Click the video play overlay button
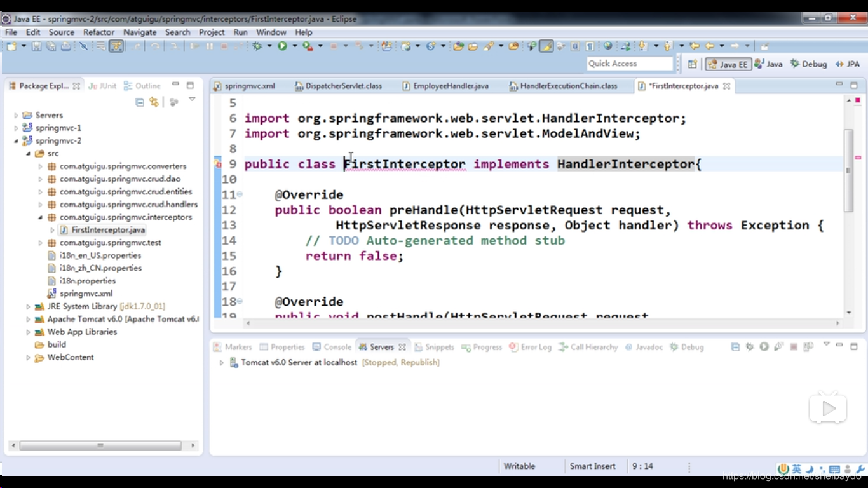This screenshot has width=868, height=488. [828, 409]
